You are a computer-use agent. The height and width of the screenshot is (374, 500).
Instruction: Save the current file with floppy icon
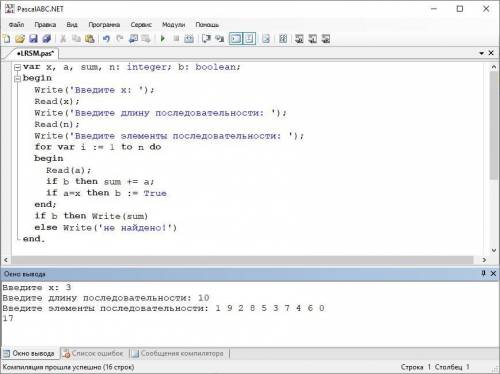[33, 39]
